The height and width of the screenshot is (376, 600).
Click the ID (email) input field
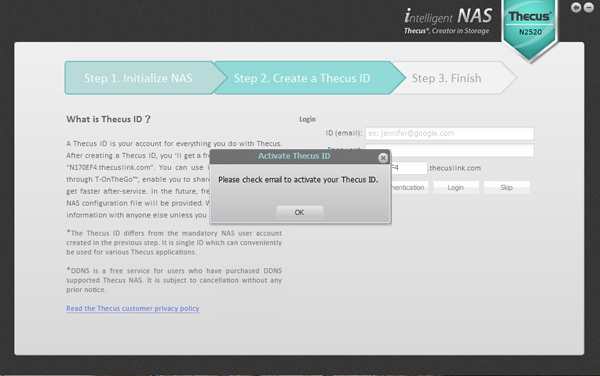click(449, 133)
